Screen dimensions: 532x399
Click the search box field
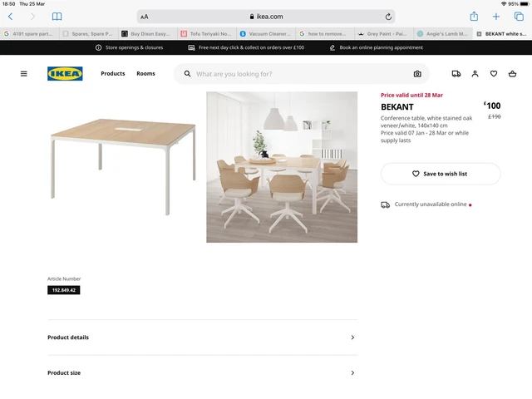[x=302, y=74]
